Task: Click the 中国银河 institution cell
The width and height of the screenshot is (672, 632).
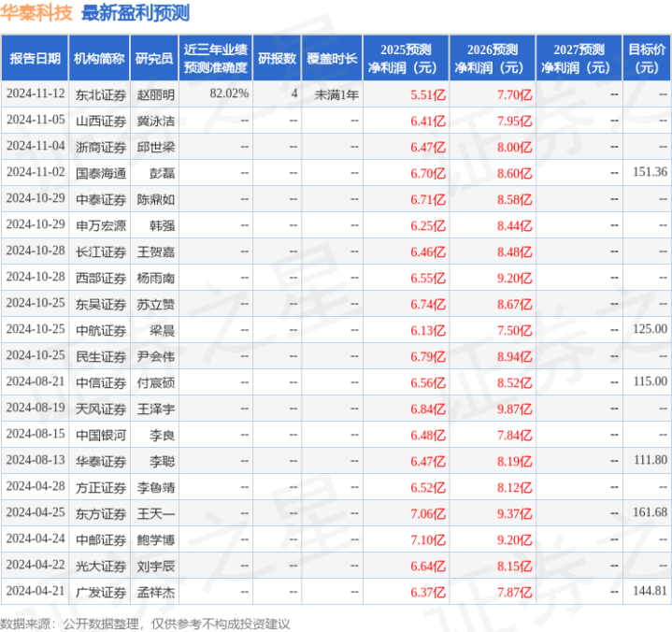Action: coord(101,435)
